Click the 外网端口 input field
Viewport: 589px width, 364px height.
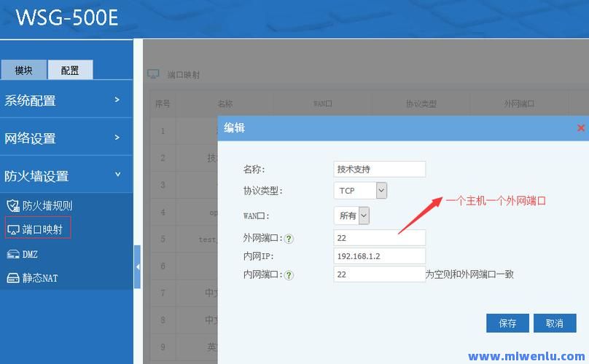point(379,238)
